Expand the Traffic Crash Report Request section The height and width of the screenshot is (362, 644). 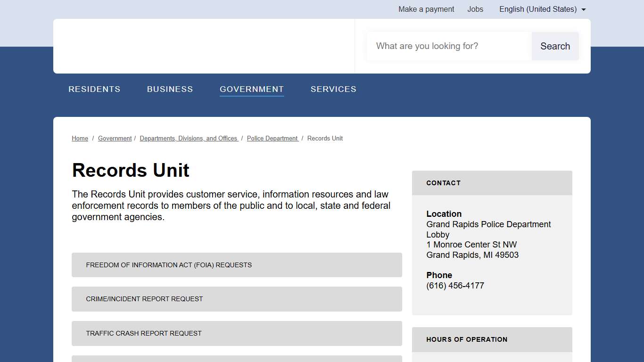[x=237, y=333]
